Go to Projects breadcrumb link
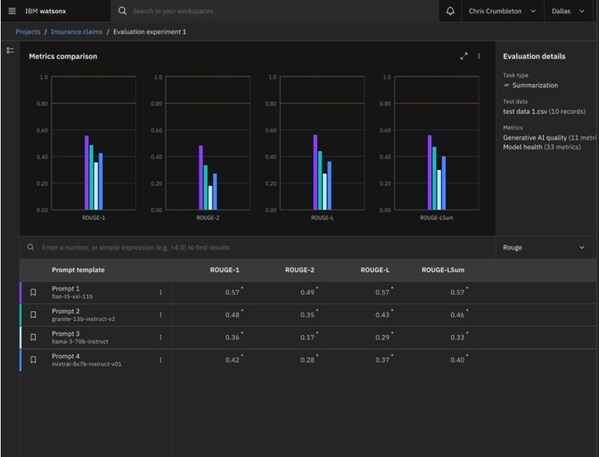Image resolution: width=599 pixels, height=457 pixels. click(28, 32)
